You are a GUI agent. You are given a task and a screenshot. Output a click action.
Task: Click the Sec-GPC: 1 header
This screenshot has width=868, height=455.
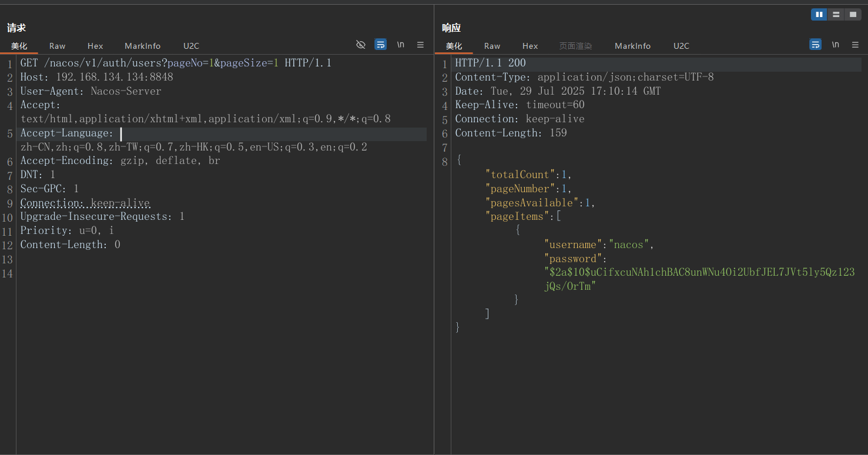pyautogui.click(x=49, y=189)
